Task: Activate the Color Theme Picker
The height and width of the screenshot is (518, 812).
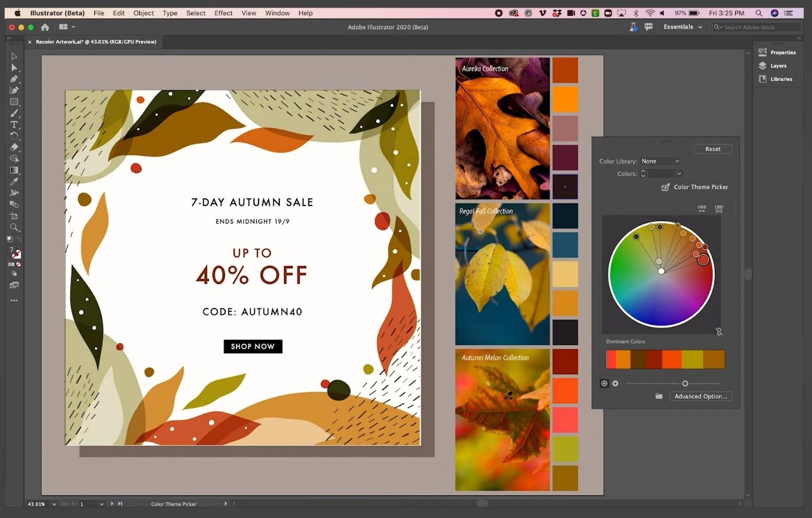Action: [694, 187]
